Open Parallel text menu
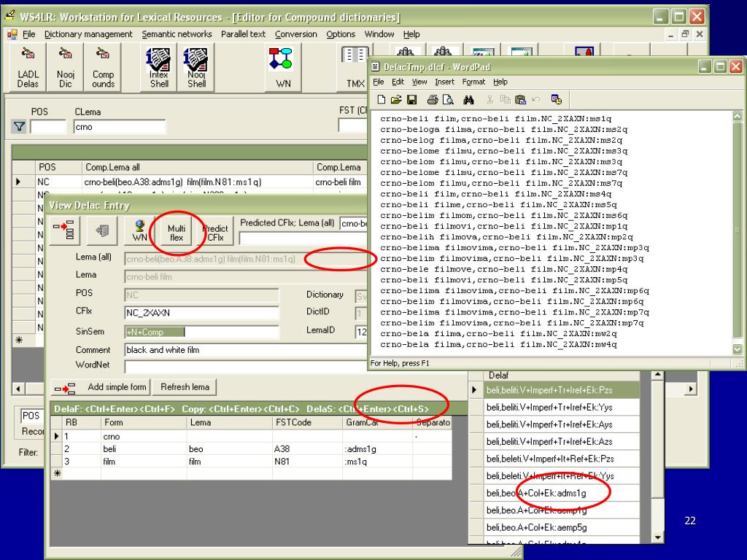747x560 pixels. tap(243, 34)
